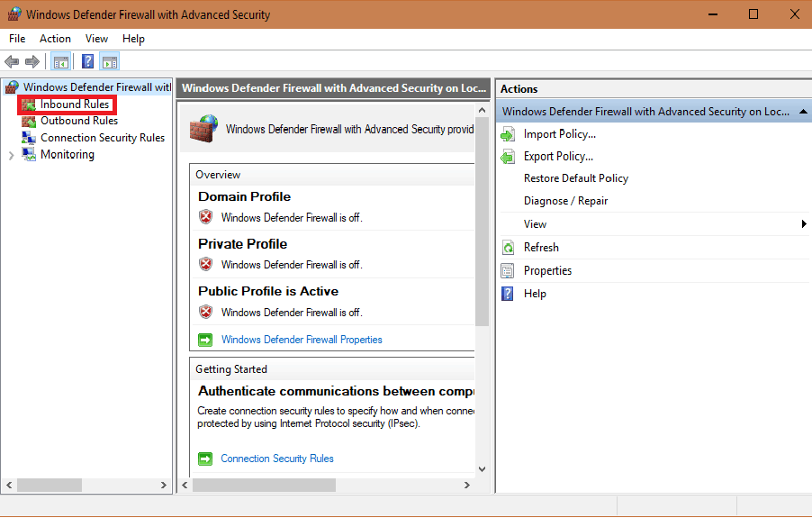Click the Outbound Rules tree icon
This screenshot has height=518, width=812.
click(x=29, y=122)
